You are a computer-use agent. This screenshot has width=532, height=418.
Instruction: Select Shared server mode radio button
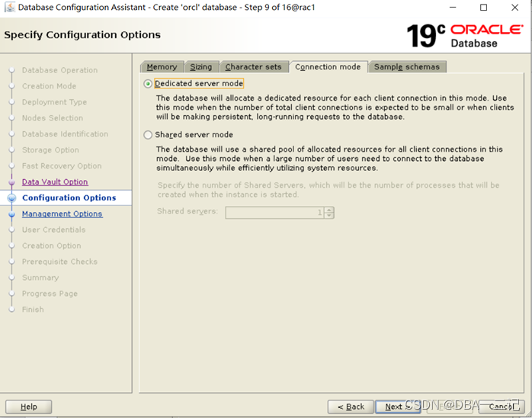pyautogui.click(x=148, y=135)
